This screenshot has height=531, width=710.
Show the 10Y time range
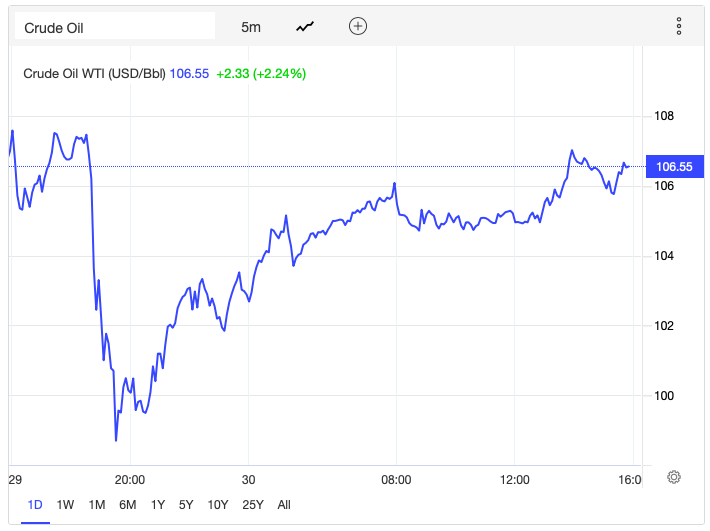(219, 505)
